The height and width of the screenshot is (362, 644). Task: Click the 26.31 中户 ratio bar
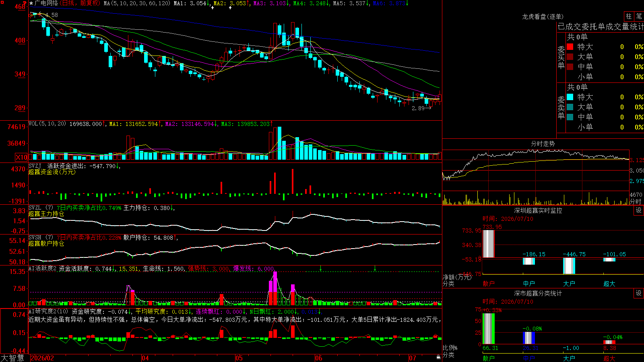tap(529, 338)
